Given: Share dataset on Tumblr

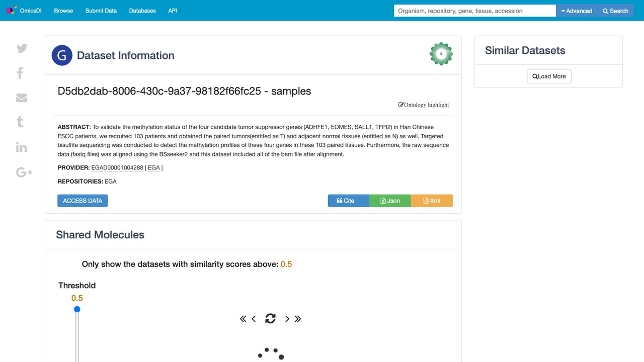Looking at the screenshot, I should point(20,122).
